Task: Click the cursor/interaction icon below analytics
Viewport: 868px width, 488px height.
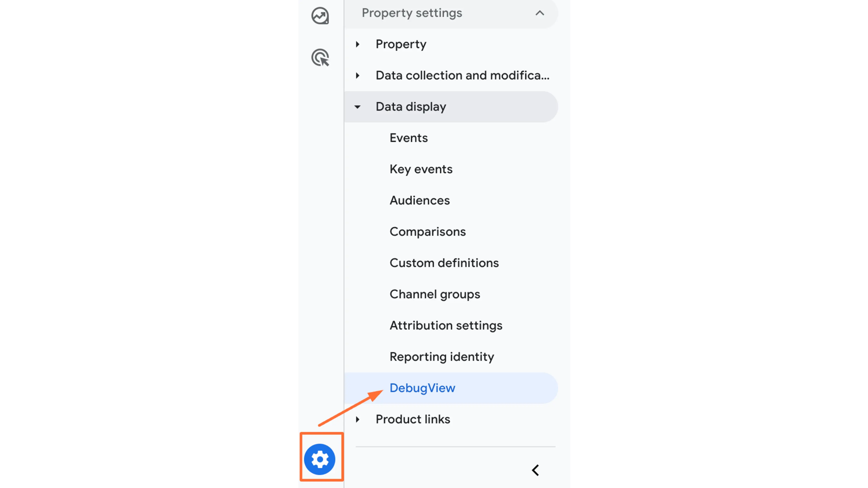Action: click(320, 57)
